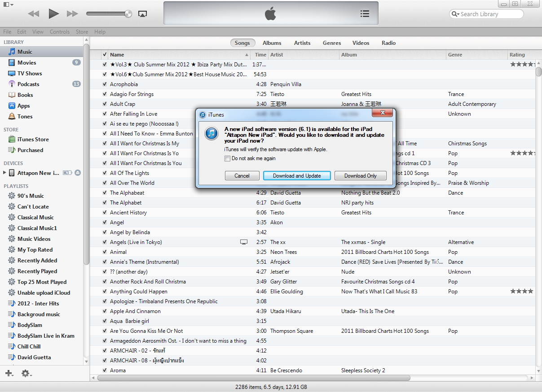
Task: Uncheck the Ancient History checkbox
Action: click(105, 213)
